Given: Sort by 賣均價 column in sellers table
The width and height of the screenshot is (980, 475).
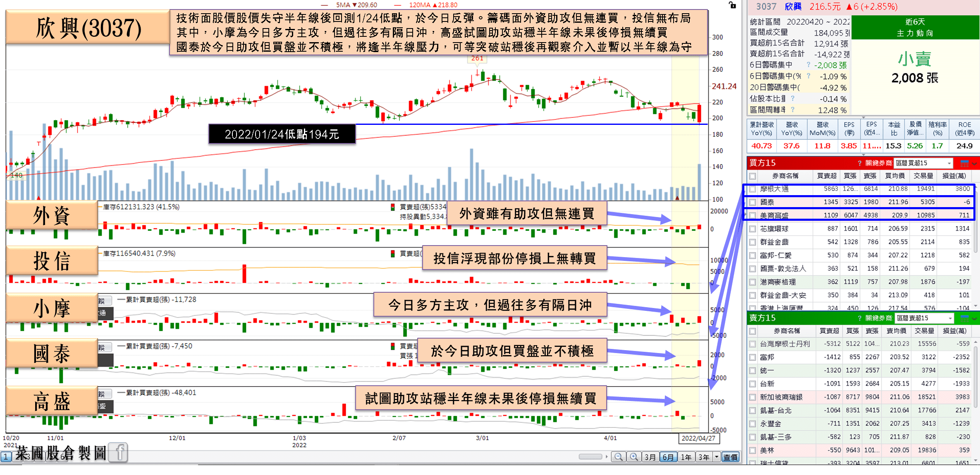Looking at the screenshot, I should tap(896, 331).
